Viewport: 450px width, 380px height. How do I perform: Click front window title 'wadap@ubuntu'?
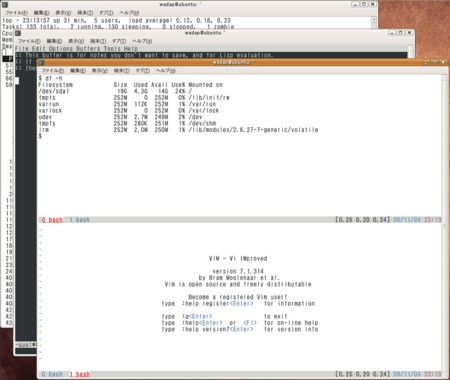pyautogui.click(x=232, y=62)
